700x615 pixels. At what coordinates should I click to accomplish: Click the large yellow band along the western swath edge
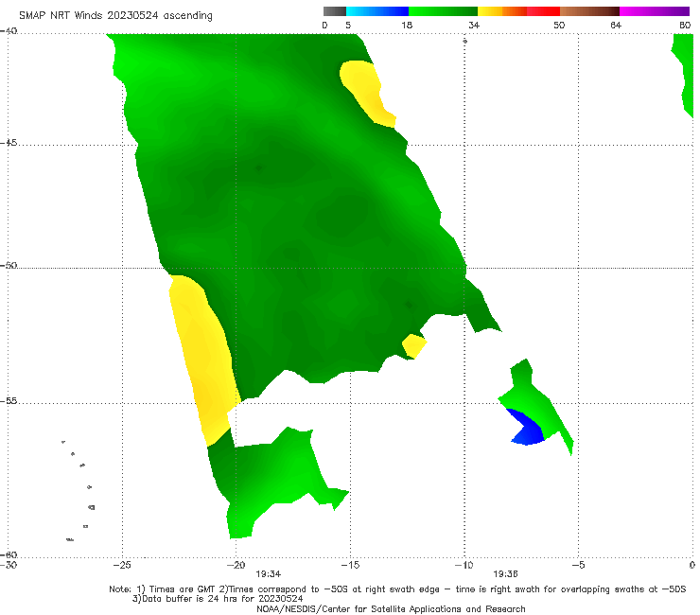204,360
